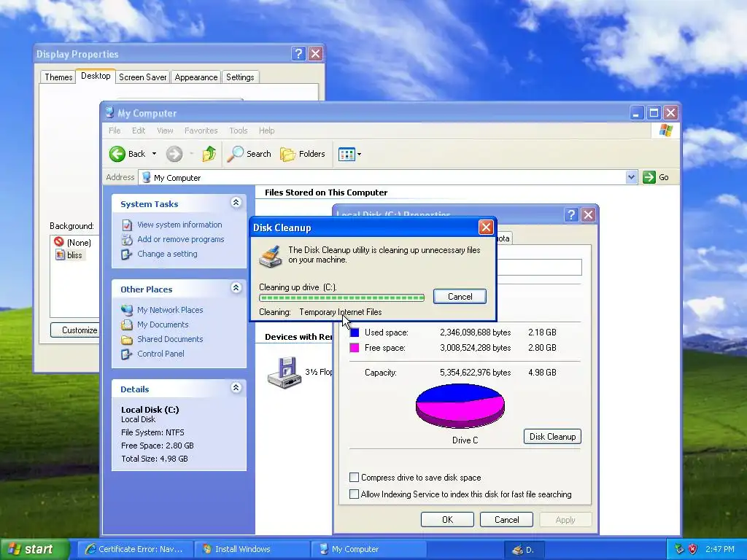
Task: Click the Disk Cleanup broom icon in dialog
Action: click(x=271, y=256)
